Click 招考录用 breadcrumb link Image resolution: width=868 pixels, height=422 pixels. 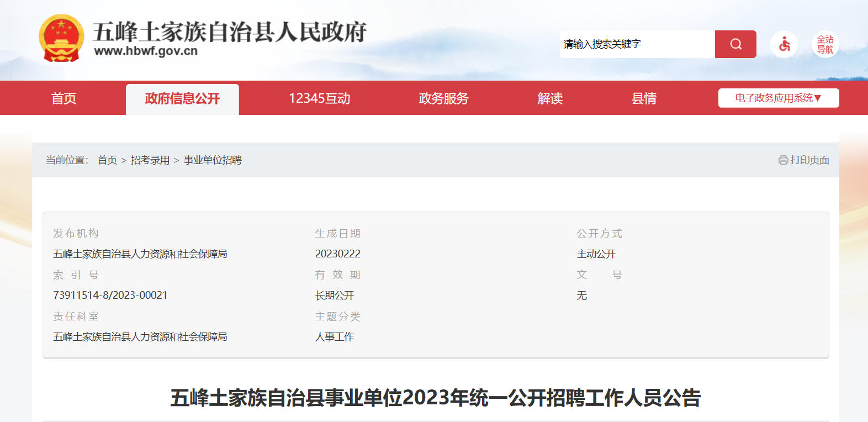click(150, 160)
